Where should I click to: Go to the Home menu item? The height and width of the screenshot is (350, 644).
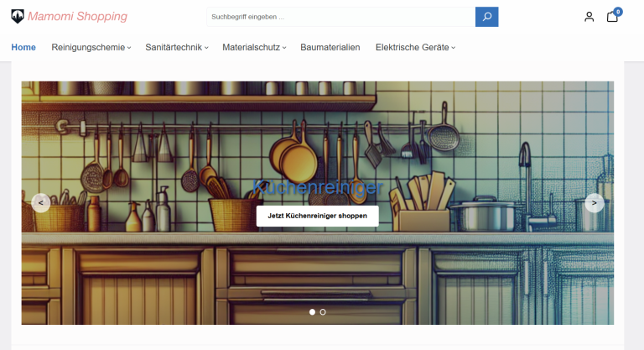tap(23, 47)
